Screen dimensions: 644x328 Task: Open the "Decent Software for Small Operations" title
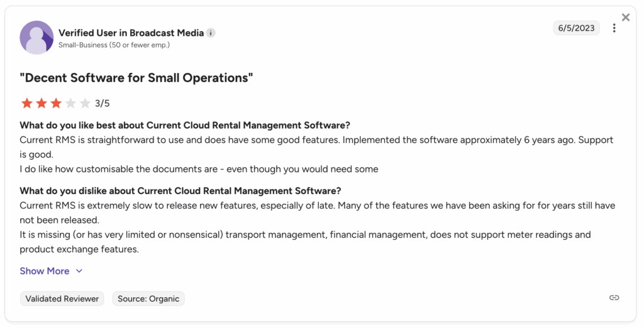(136, 78)
